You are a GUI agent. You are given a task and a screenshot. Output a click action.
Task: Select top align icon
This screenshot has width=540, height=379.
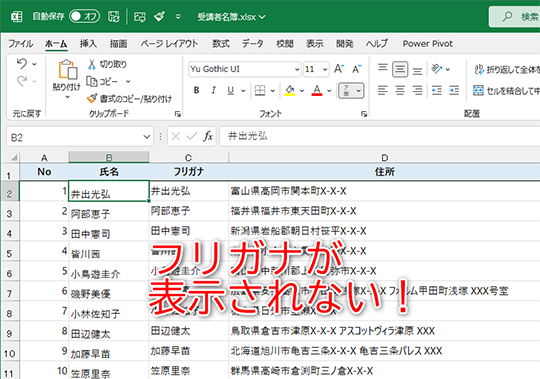383,69
